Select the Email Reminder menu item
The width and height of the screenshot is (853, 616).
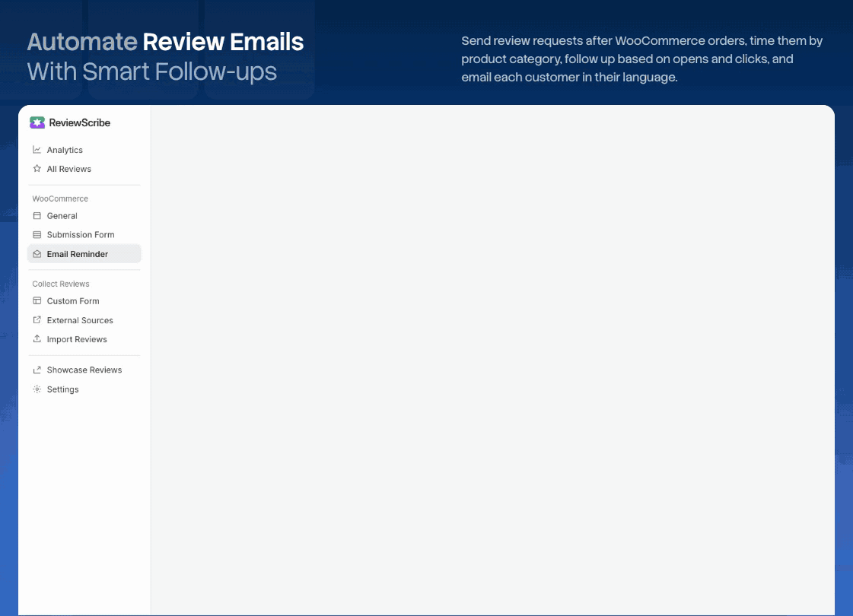(84, 254)
